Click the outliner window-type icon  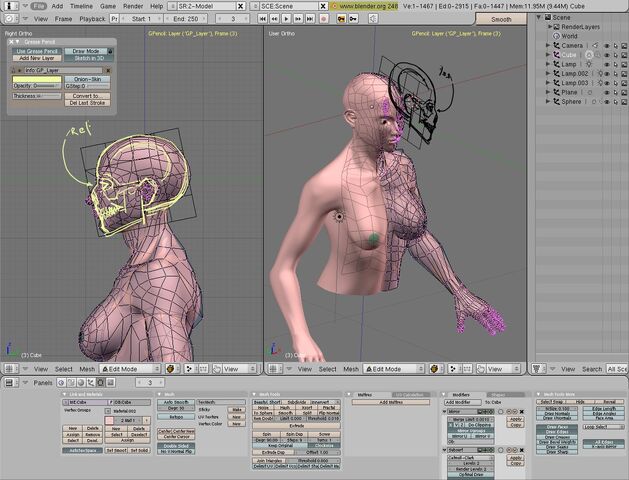pos(537,369)
